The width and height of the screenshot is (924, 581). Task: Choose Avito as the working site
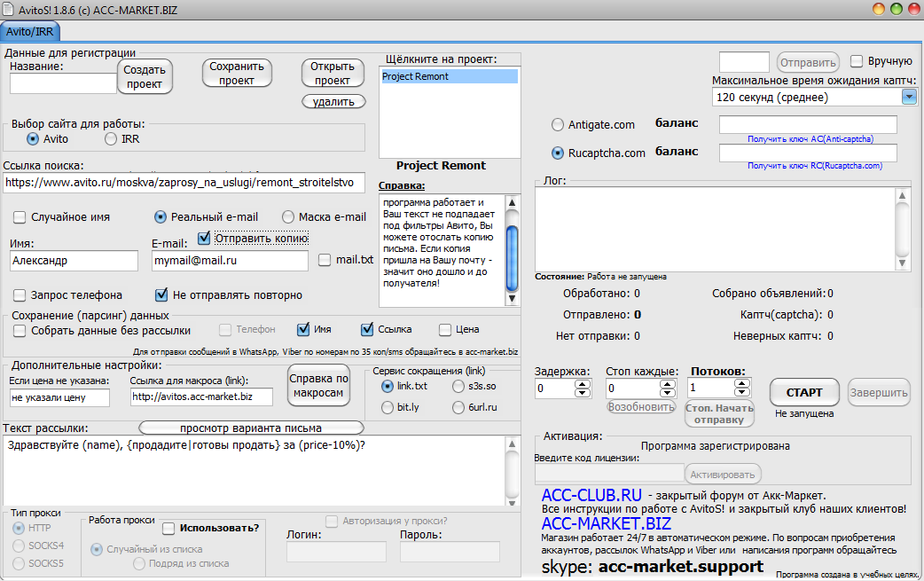(x=33, y=139)
